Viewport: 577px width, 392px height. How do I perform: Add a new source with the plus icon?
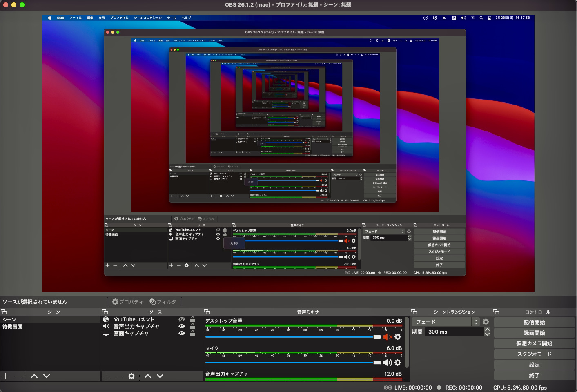coord(107,376)
